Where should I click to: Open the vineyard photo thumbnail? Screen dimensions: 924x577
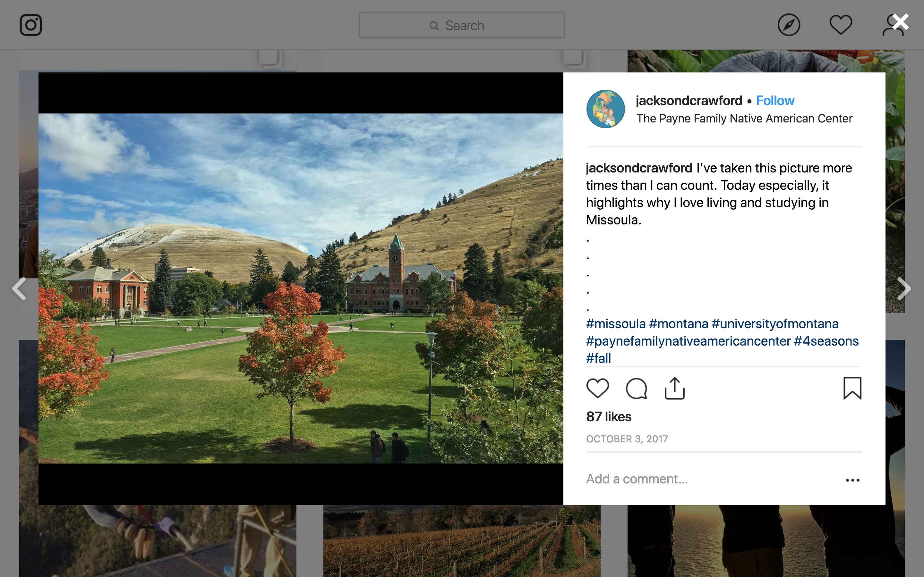462,541
